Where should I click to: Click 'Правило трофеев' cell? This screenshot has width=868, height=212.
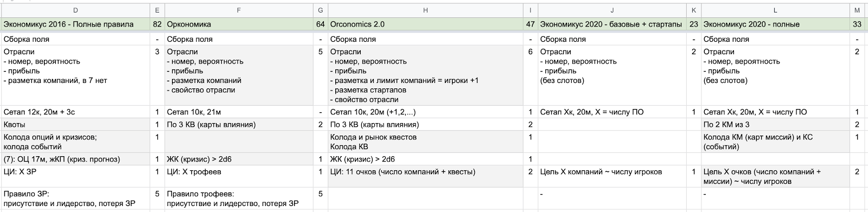coord(239,199)
